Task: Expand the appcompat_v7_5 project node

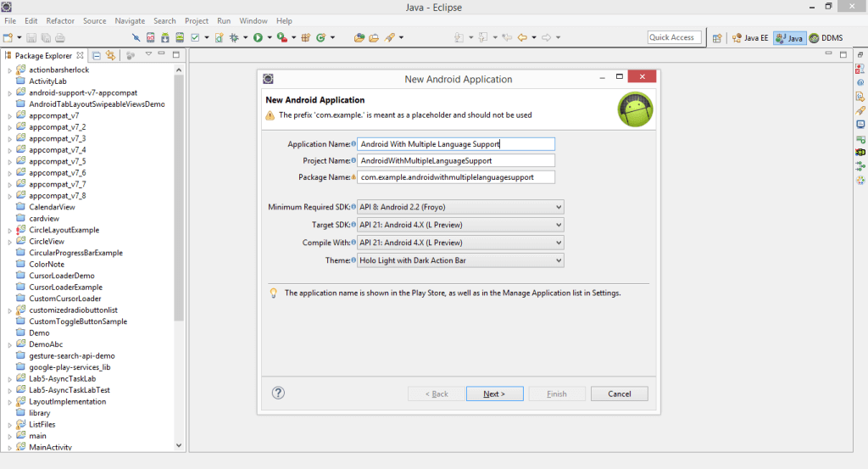Action: point(9,162)
